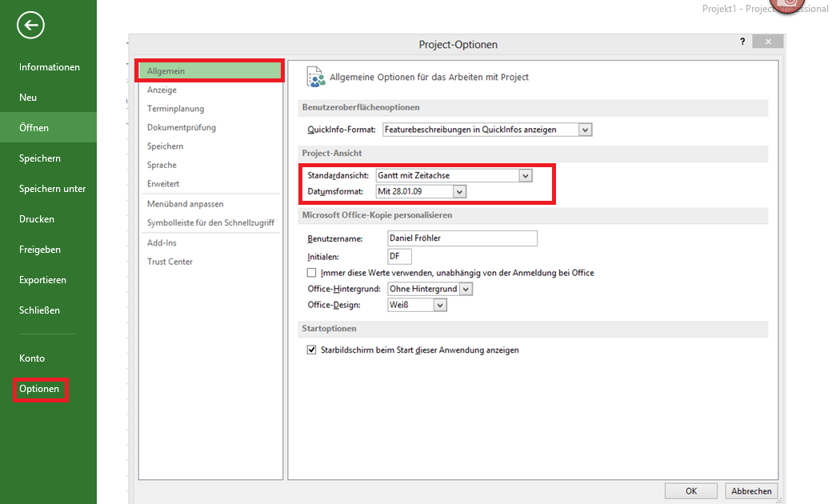840x504 pixels.
Task: Click the help question mark icon
Action: pyautogui.click(x=742, y=42)
